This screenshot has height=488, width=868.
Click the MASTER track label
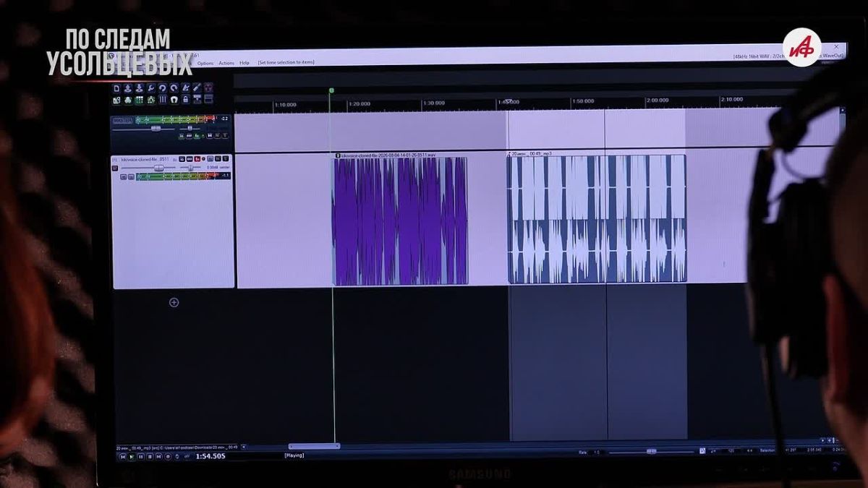tap(123, 120)
